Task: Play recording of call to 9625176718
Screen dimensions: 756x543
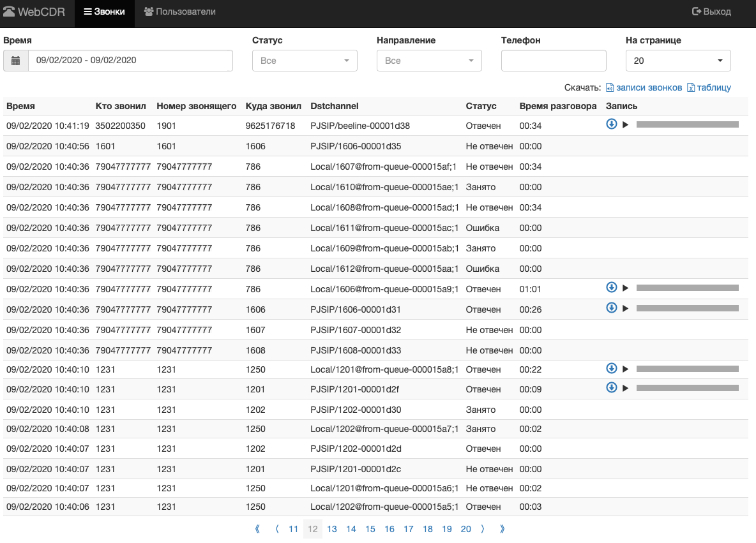Action: point(625,125)
